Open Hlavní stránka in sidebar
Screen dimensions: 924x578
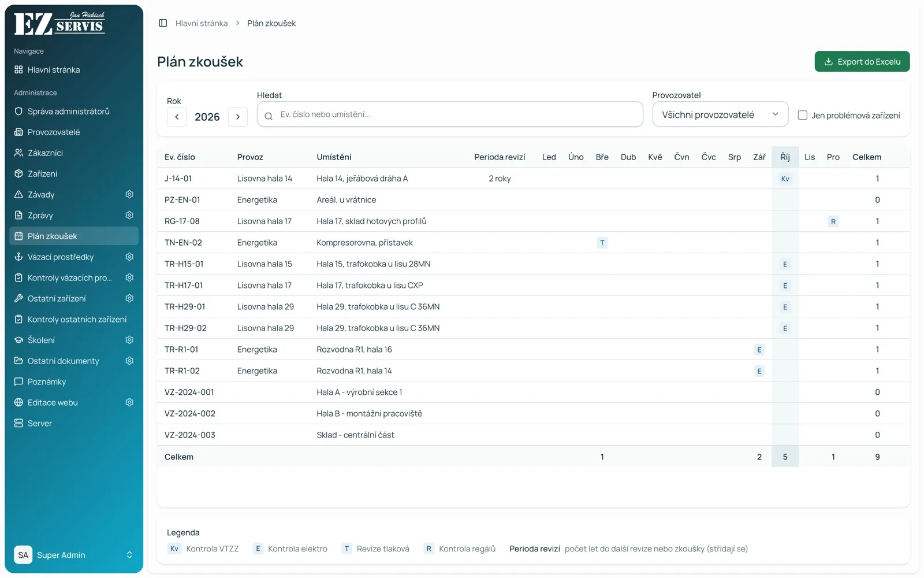pos(74,69)
